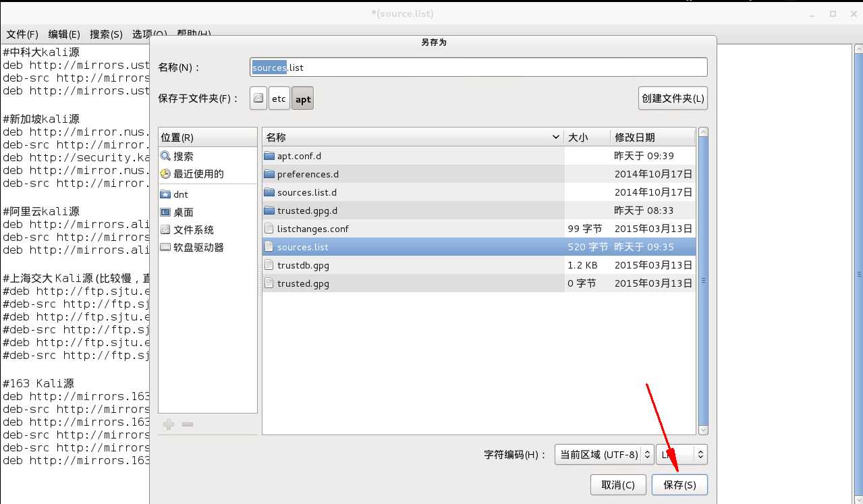Select the sources.list file row

click(x=478, y=247)
